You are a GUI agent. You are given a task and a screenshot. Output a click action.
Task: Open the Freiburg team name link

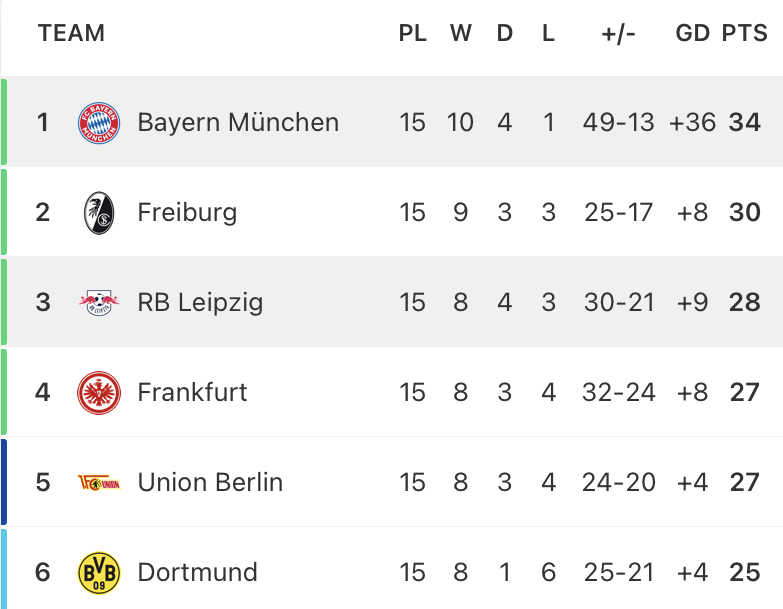click(x=187, y=212)
